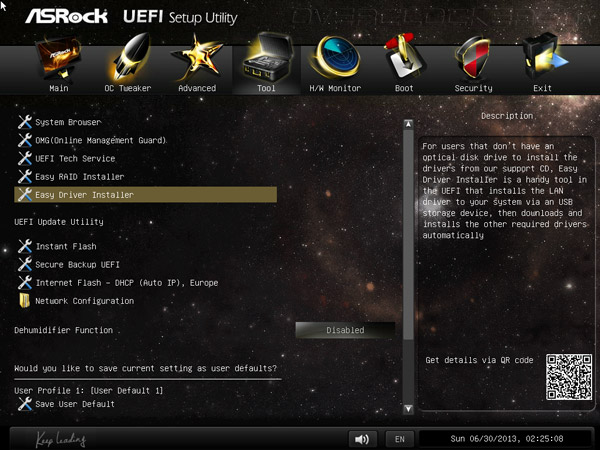Click the UEFI Update Utility heading
The height and width of the screenshot is (450, 600).
point(59,222)
